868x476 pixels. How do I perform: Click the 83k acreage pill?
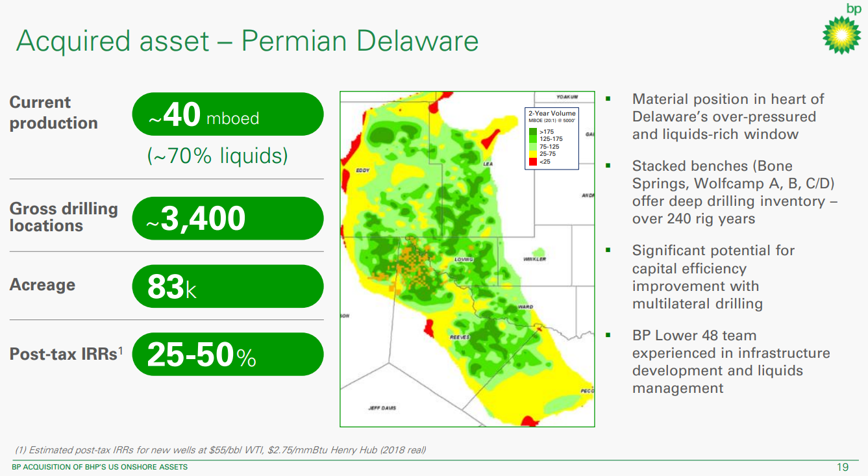(x=227, y=286)
